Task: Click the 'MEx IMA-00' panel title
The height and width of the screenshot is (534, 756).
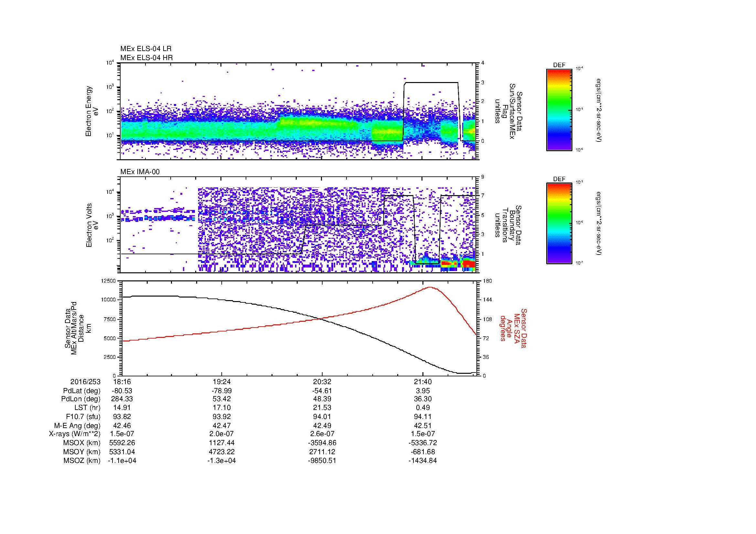Action: pyautogui.click(x=140, y=172)
